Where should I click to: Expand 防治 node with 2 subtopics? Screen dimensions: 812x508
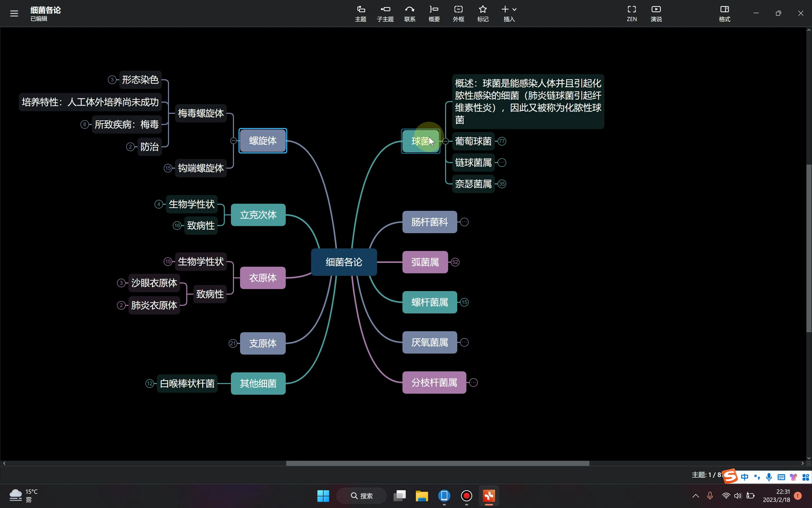click(x=130, y=147)
